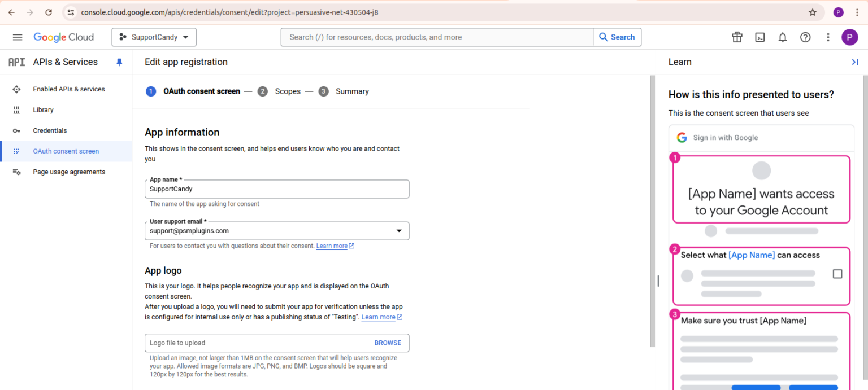868x390 pixels.
Task: Open the SupportCandy project picker
Action: pyautogui.click(x=154, y=37)
